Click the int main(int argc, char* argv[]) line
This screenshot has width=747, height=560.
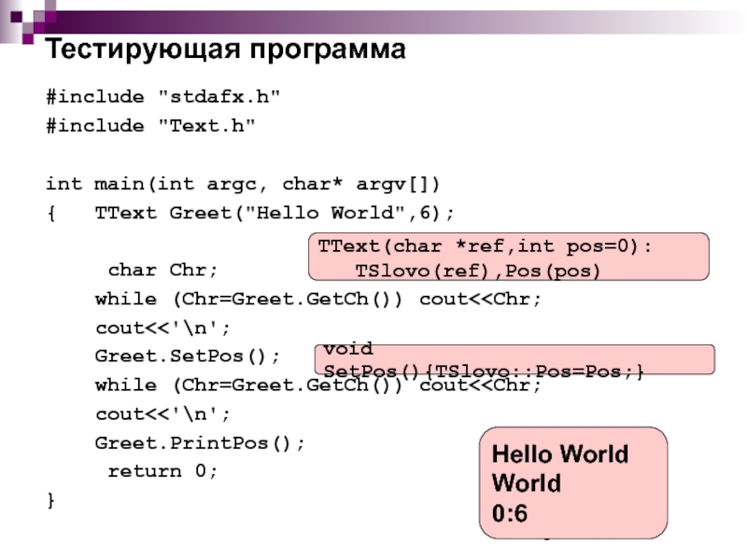coord(243,184)
